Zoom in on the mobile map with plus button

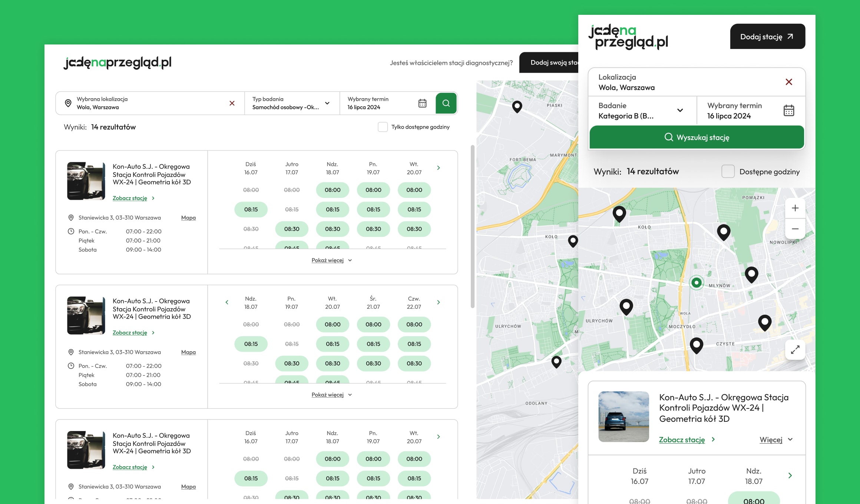[x=795, y=208]
